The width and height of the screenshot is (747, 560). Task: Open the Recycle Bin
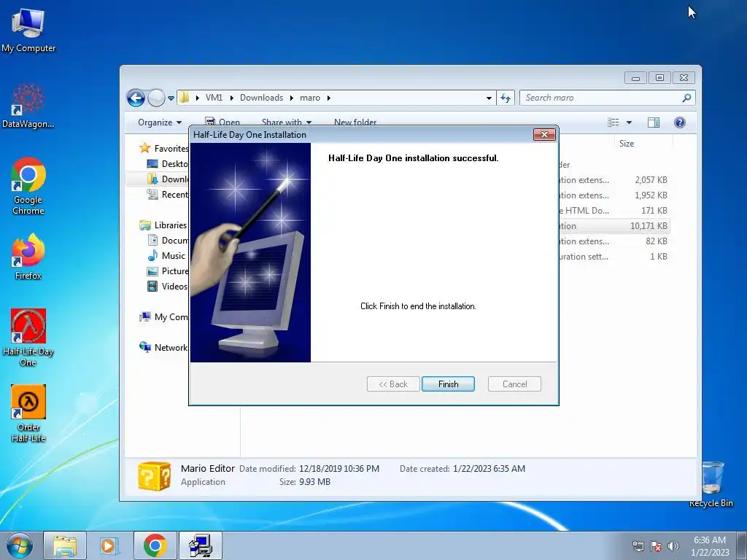point(711,484)
